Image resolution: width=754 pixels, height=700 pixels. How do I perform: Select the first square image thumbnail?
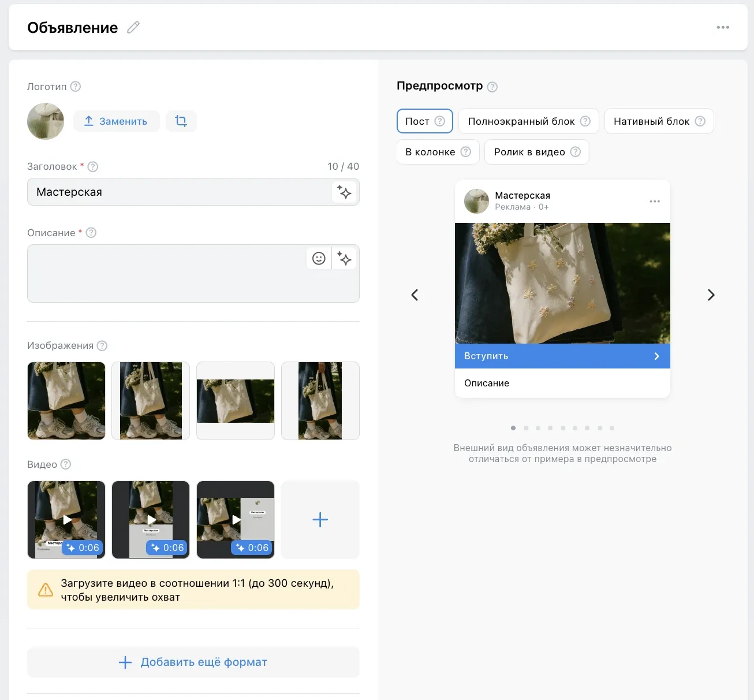(66, 401)
